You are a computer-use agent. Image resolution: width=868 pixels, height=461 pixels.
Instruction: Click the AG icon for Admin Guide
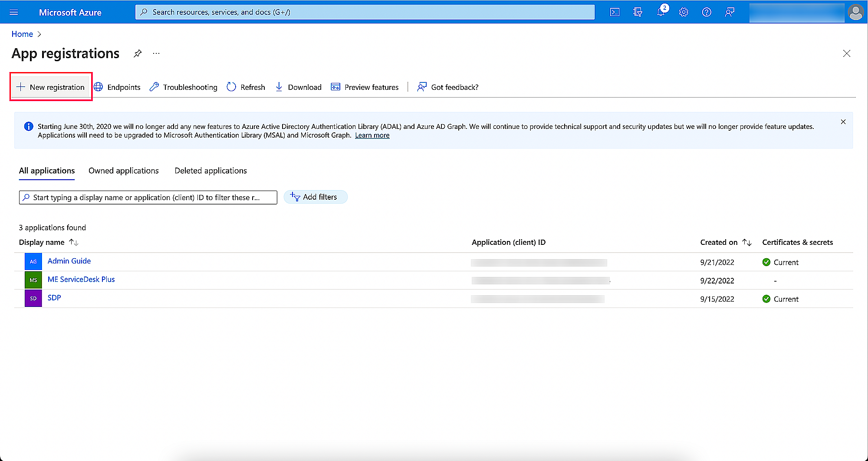point(33,262)
